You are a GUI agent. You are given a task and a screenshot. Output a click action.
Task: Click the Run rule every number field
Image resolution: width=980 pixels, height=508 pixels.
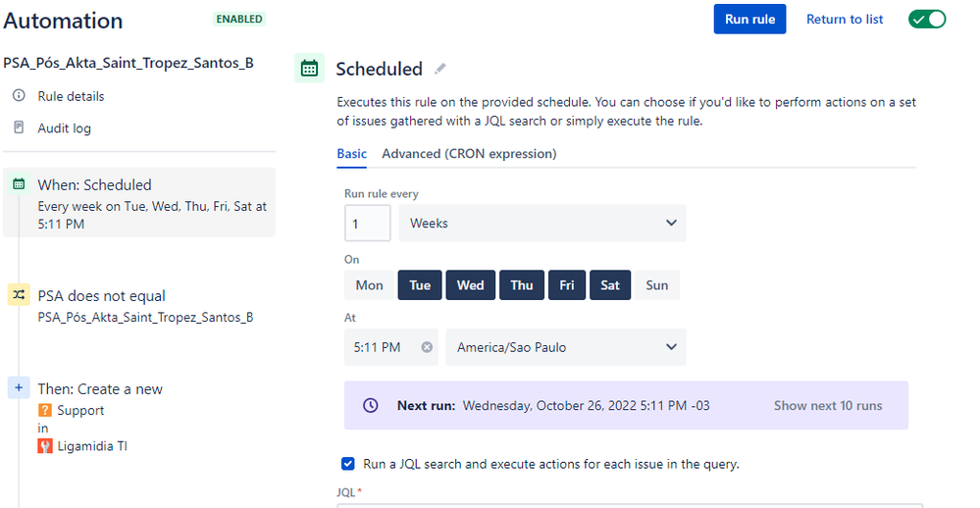(367, 224)
